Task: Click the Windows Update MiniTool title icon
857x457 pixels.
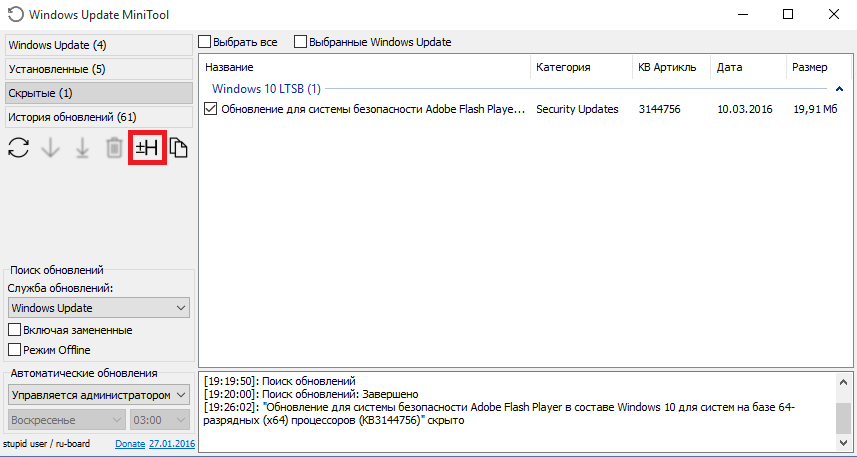Action: pos(14,15)
